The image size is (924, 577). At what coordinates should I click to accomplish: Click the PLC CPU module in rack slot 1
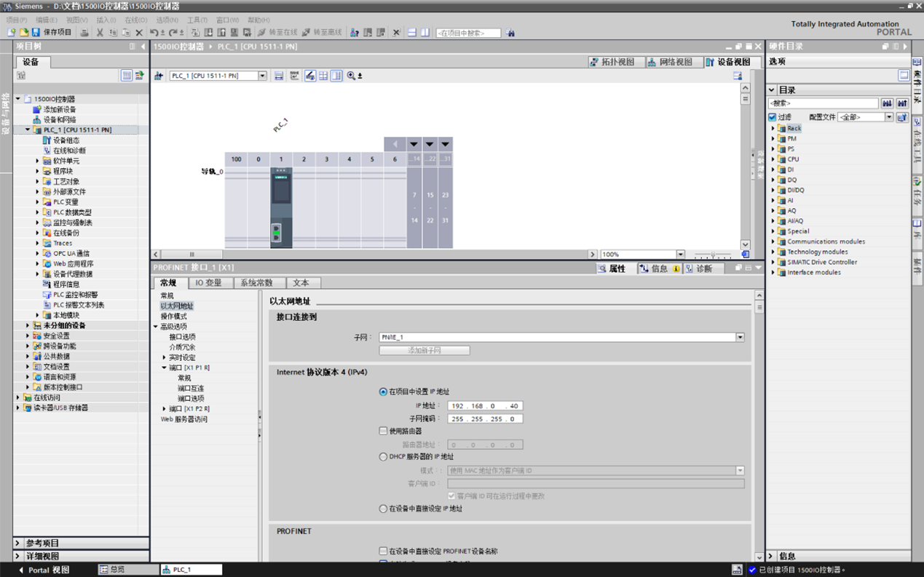(281, 207)
